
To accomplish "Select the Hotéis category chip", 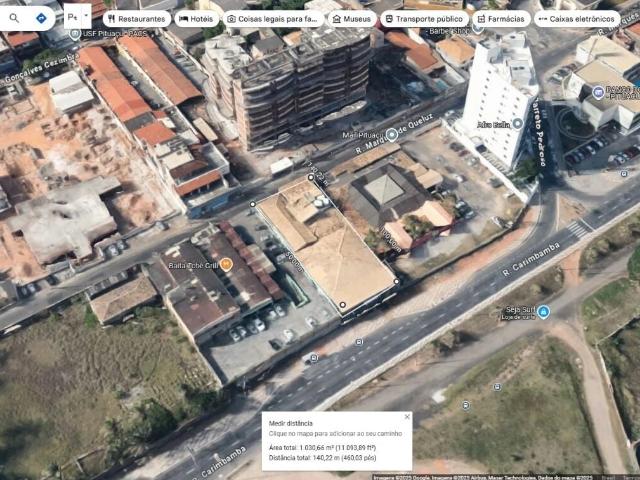I will pyautogui.click(x=196, y=19).
